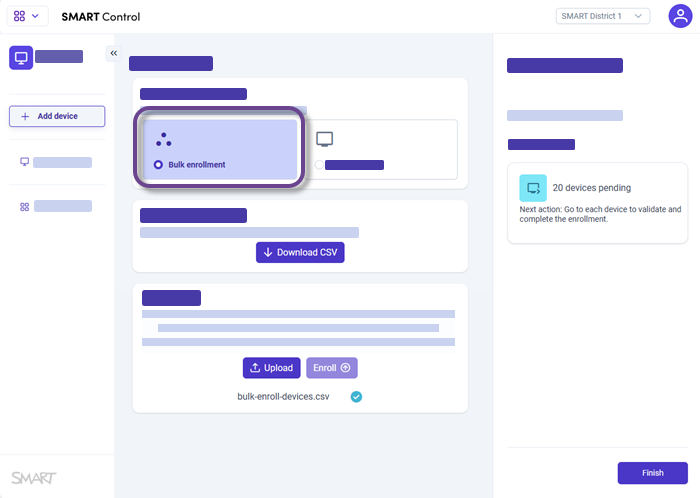
Task: Collapse the sidebar with double-chevron
Action: coord(114,53)
